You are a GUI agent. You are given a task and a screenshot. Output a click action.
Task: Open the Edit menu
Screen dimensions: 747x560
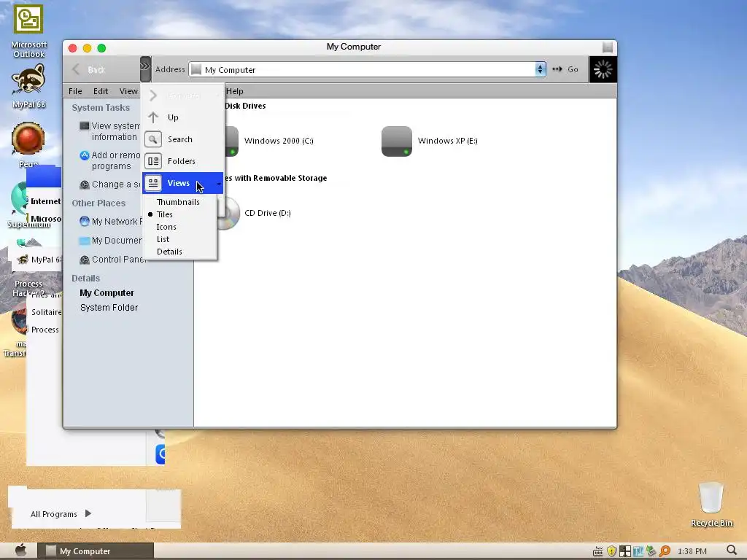tap(101, 91)
